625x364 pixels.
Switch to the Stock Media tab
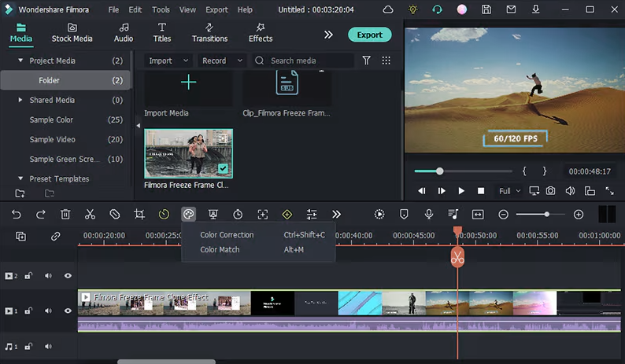point(72,33)
